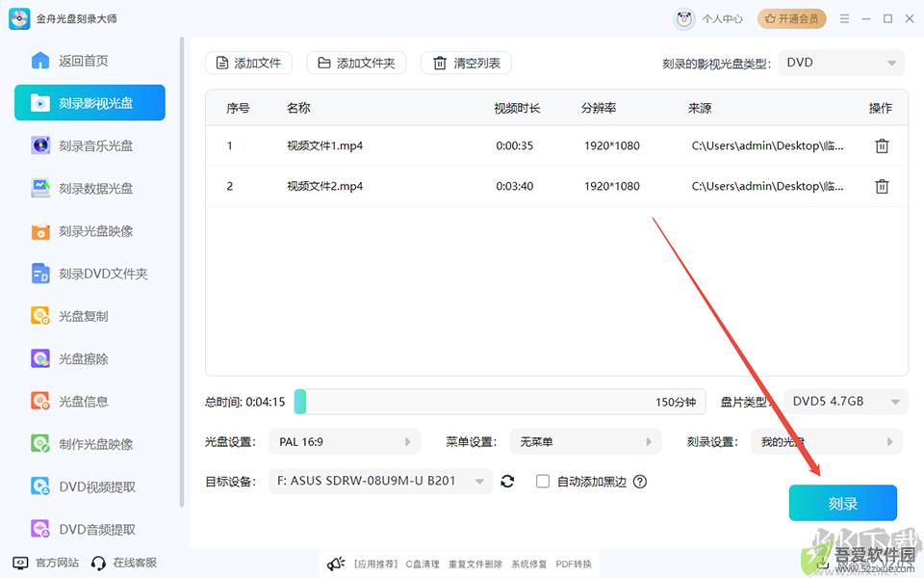Click the 分辨率 column header

(x=599, y=108)
